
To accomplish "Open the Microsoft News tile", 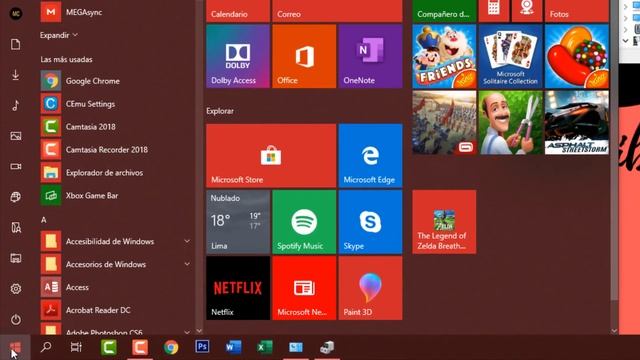I will 304,288.
